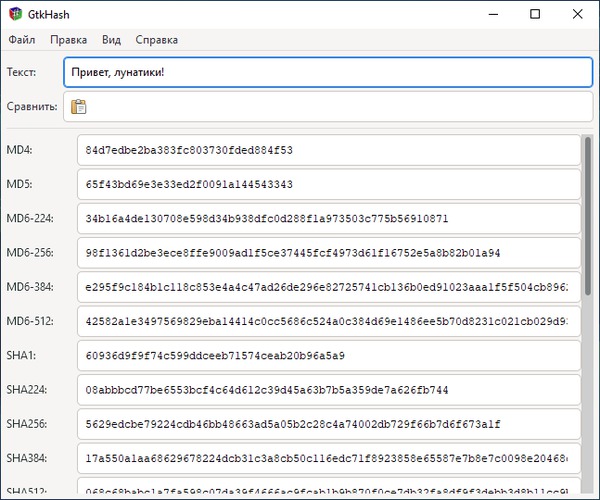Click the GtkHash app icon in title bar

[16, 14]
